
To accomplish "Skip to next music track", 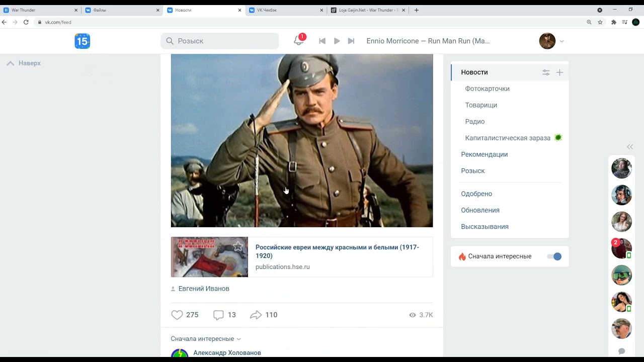I will [x=351, y=41].
